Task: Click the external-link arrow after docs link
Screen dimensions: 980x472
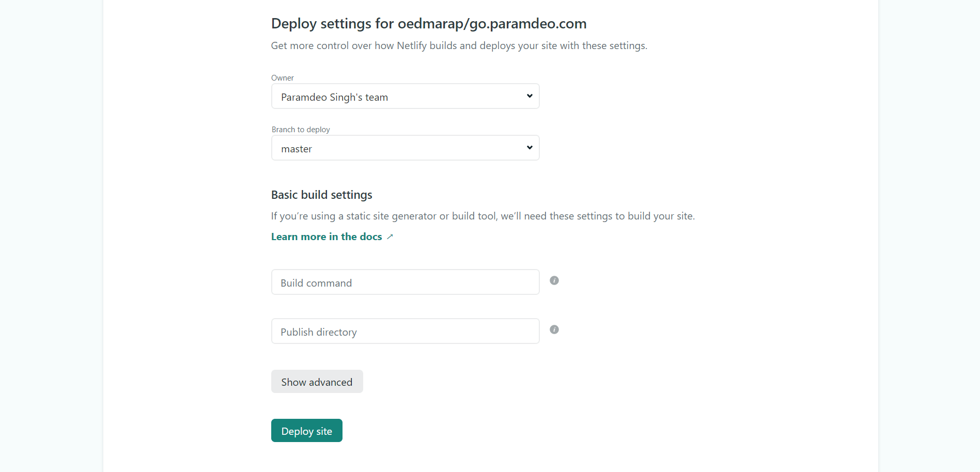Action: [390, 237]
